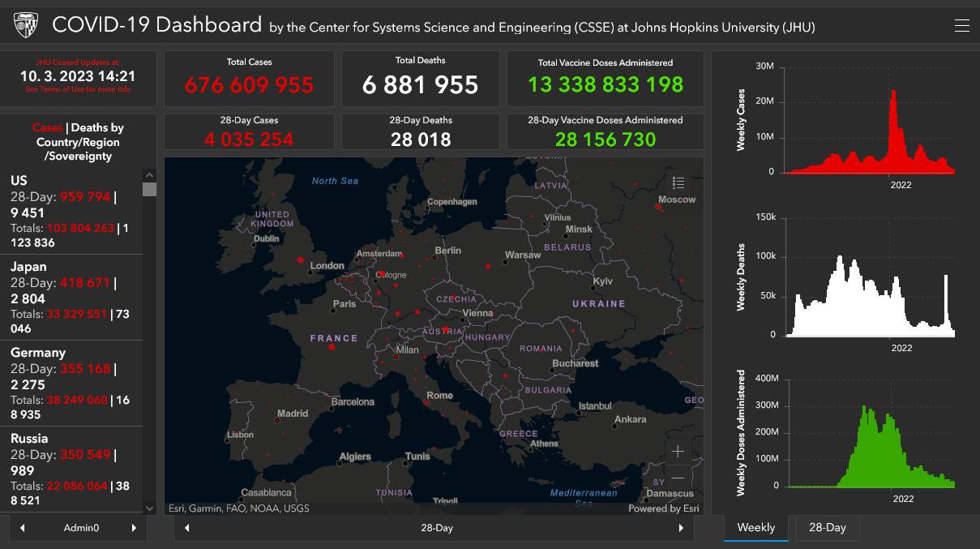The width and height of the screenshot is (980, 549).
Task: Open the See Terms of Use link
Action: tap(78, 89)
